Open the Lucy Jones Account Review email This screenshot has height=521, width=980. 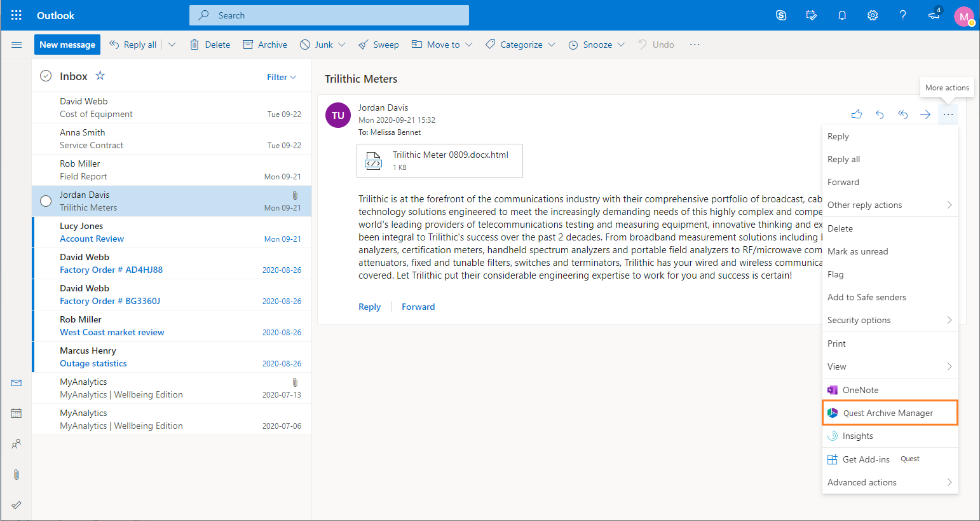(172, 232)
